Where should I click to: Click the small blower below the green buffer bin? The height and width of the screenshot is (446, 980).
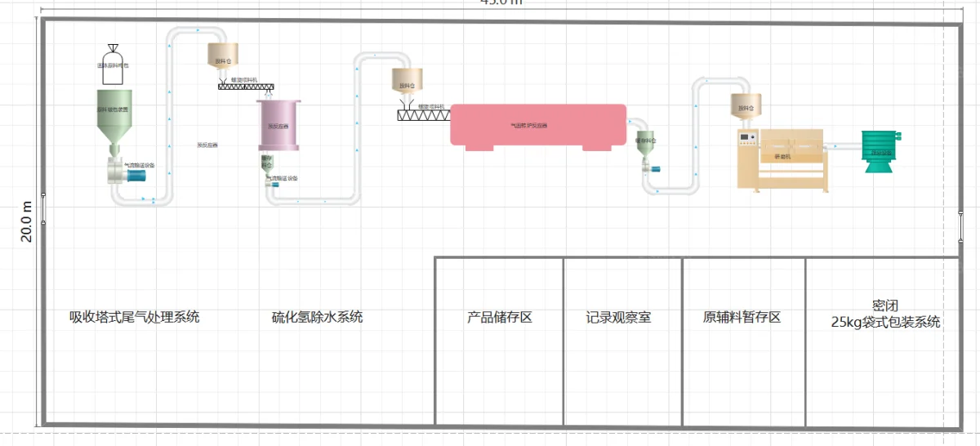pos(651,167)
